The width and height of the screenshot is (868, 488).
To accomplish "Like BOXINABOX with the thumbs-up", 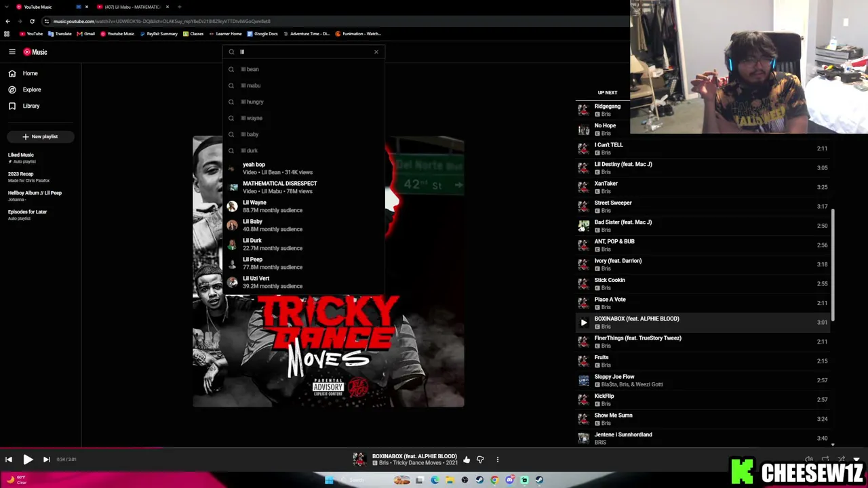I will (467, 460).
